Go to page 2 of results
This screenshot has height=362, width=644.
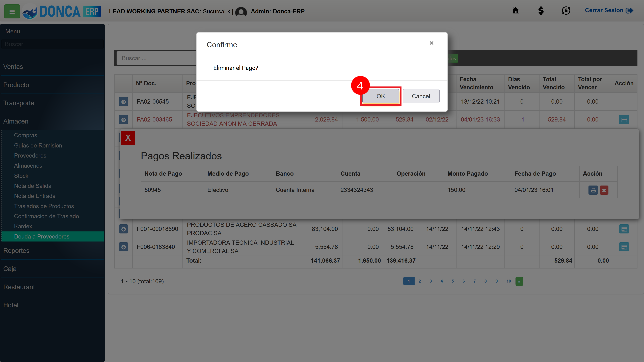[420, 281]
